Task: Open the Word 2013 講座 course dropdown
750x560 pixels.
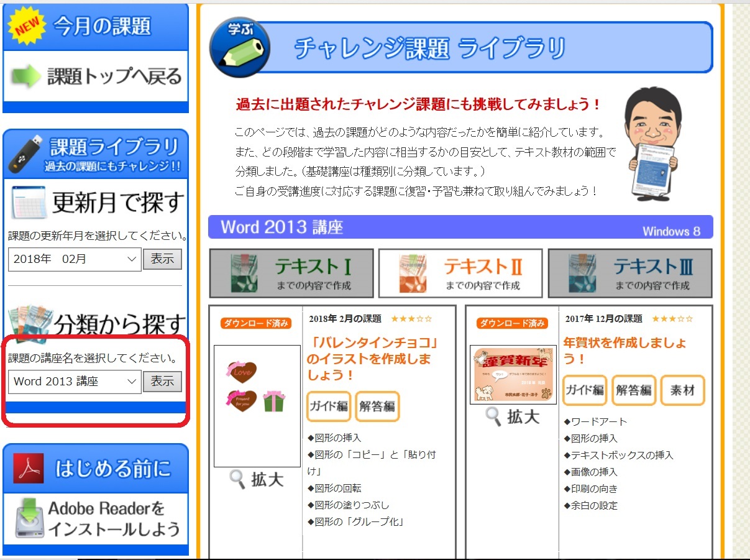Action: pos(75,381)
